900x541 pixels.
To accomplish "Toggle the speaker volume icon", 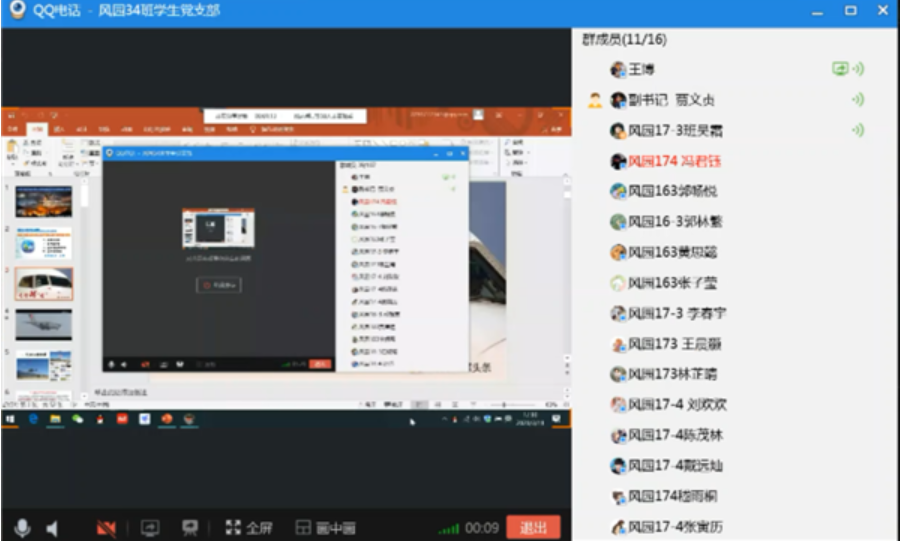I will click(52, 528).
